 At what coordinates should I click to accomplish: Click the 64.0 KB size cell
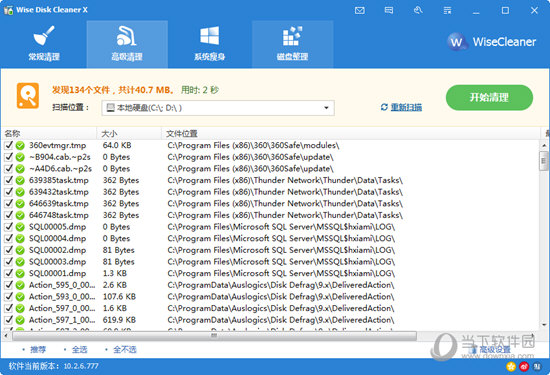pos(117,145)
